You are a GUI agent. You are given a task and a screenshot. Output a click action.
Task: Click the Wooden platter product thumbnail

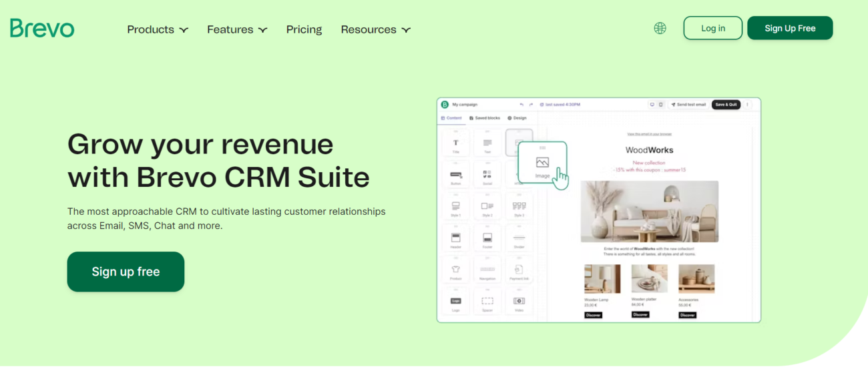[650, 279]
